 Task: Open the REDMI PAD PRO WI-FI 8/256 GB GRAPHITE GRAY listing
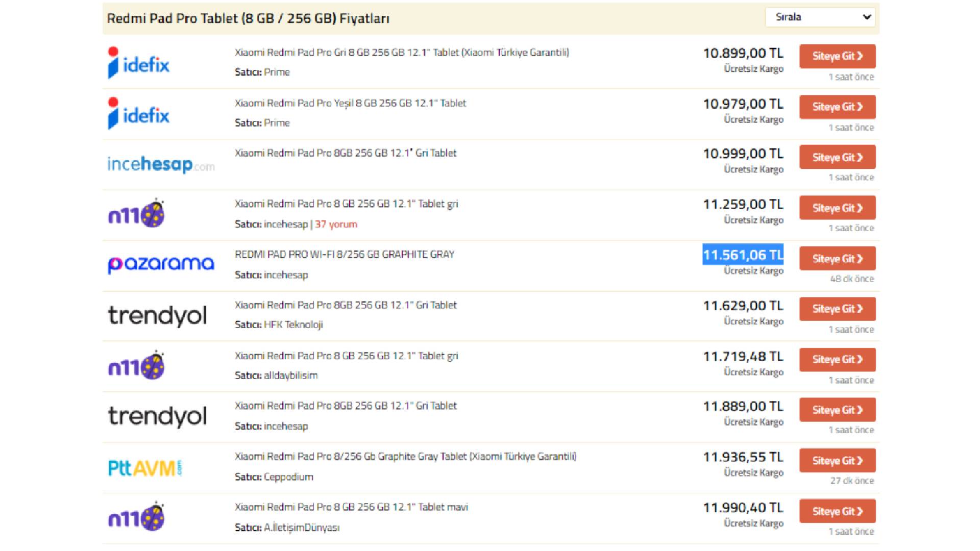pyautogui.click(x=345, y=255)
